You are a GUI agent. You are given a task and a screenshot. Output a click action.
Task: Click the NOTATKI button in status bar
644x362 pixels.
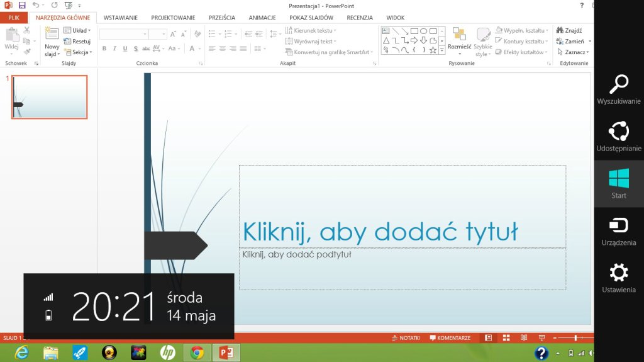406,338
